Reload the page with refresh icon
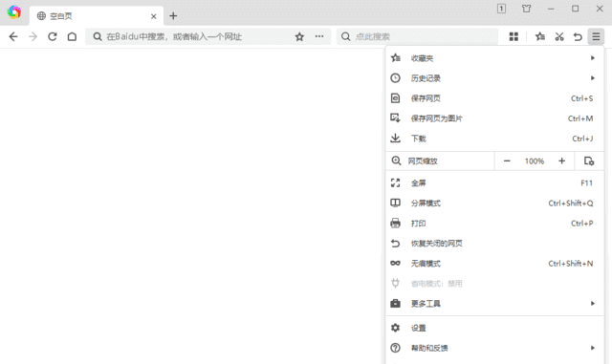612x364 pixels. coord(53,36)
